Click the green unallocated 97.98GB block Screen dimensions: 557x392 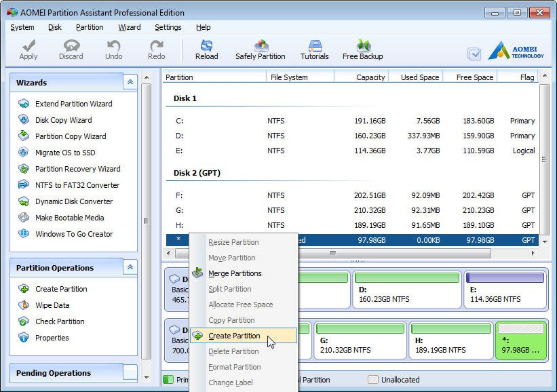click(x=520, y=340)
